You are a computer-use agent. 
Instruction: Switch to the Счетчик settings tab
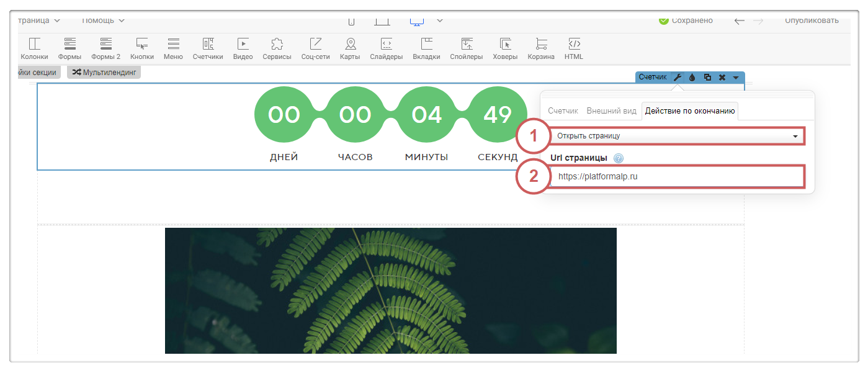click(563, 111)
